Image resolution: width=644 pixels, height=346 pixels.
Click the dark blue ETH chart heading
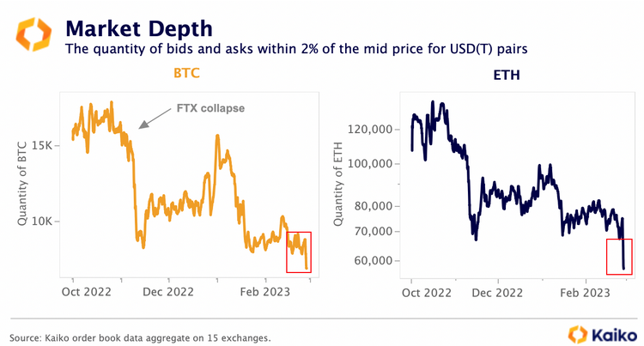click(507, 76)
